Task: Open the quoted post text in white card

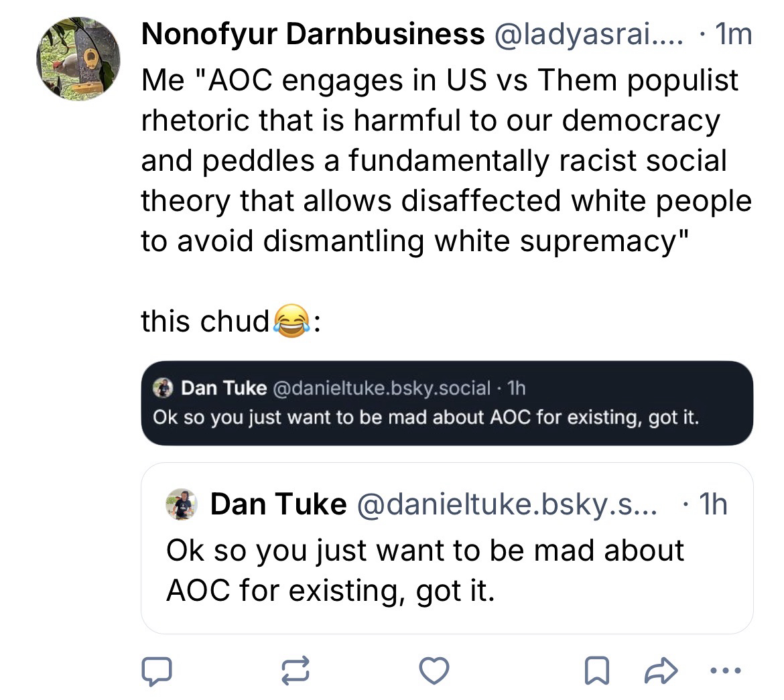Action: click(x=423, y=569)
